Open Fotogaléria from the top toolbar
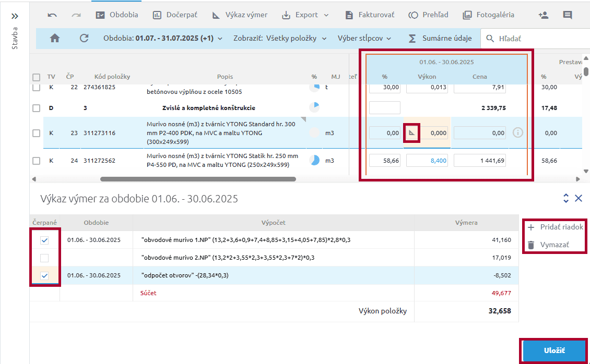The image size is (590, 364). tap(488, 15)
